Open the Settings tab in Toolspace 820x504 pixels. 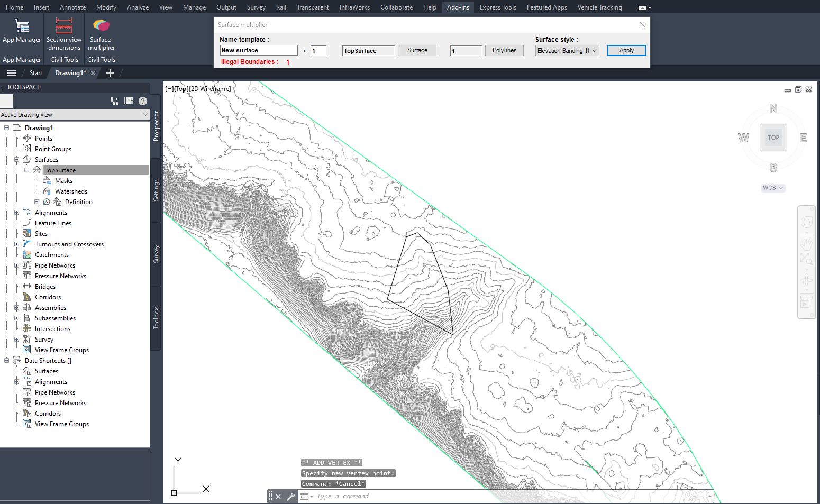pos(156,190)
